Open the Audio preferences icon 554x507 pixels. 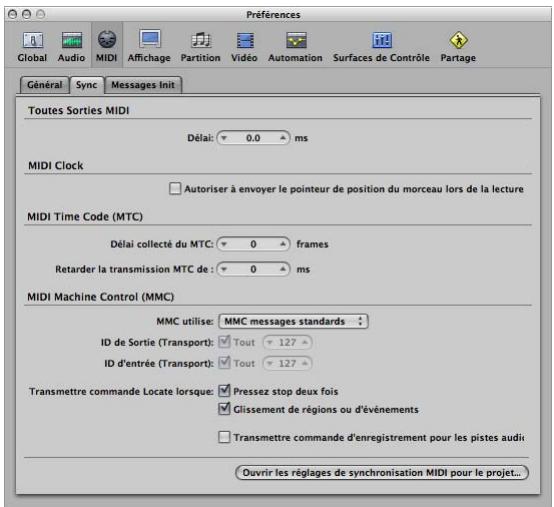tap(71, 46)
